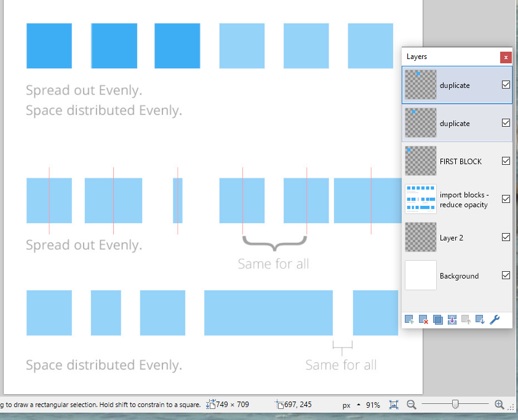Close the Layers panel
518x420 pixels.
[506, 57]
